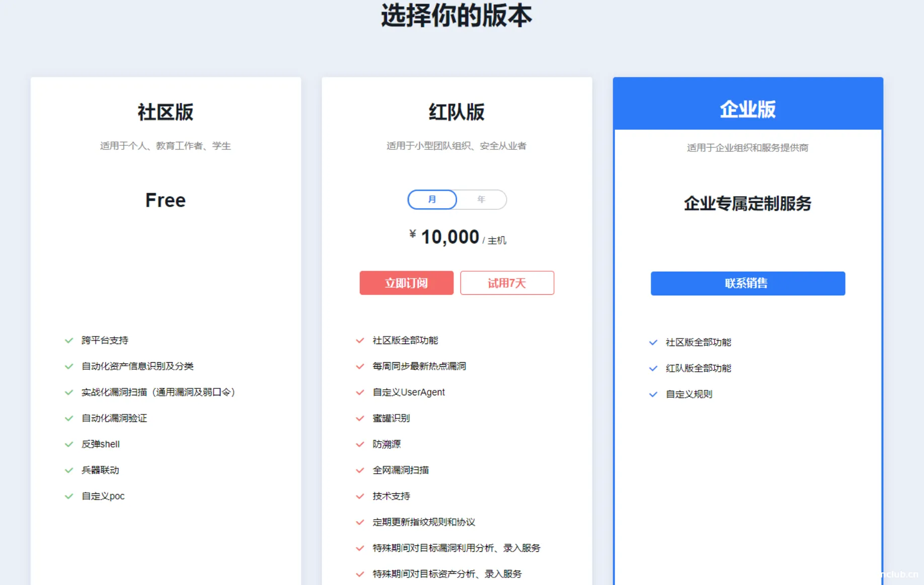
Task: Click the checkmark beside 防溯源 feature
Action: click(x=360, y=444)
